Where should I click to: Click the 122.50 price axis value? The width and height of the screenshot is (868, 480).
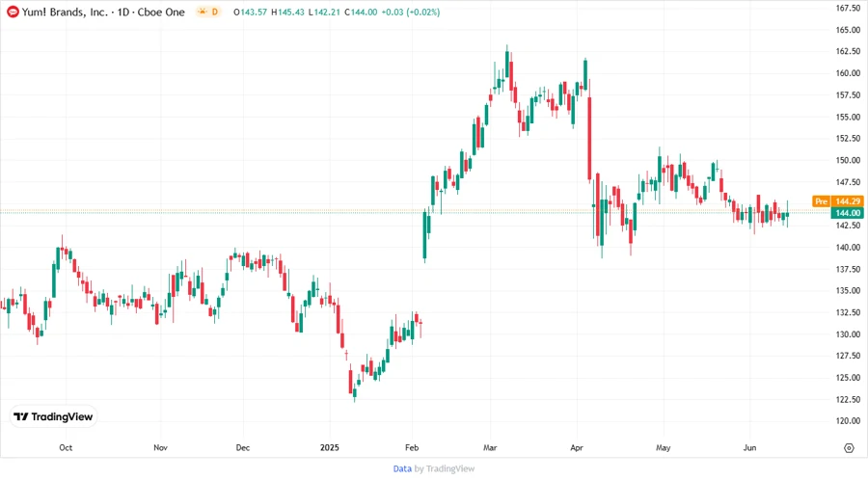click(x=848, y=399)
